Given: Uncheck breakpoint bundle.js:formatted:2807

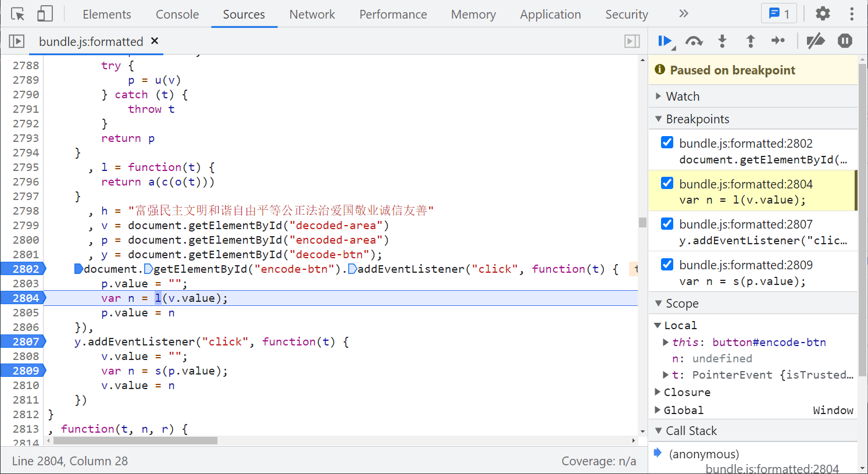Looking at the screenshot, I should [667, 223].
